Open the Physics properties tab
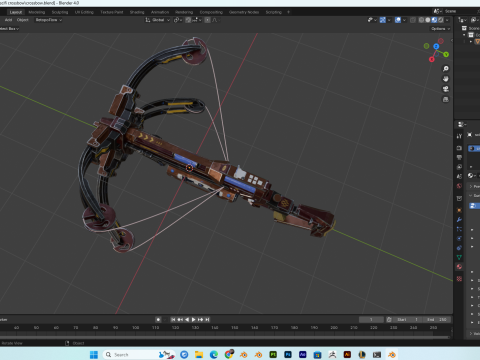The width and height of the screenshot is (480, 360). click(x=459, y=238)
